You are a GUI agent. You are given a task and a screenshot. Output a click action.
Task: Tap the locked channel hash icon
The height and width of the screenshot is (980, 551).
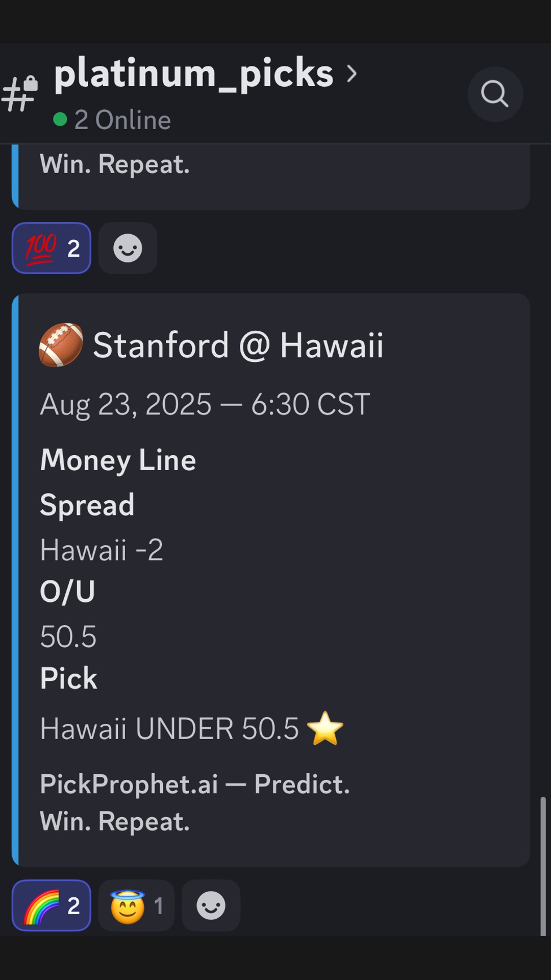(20, 94)
